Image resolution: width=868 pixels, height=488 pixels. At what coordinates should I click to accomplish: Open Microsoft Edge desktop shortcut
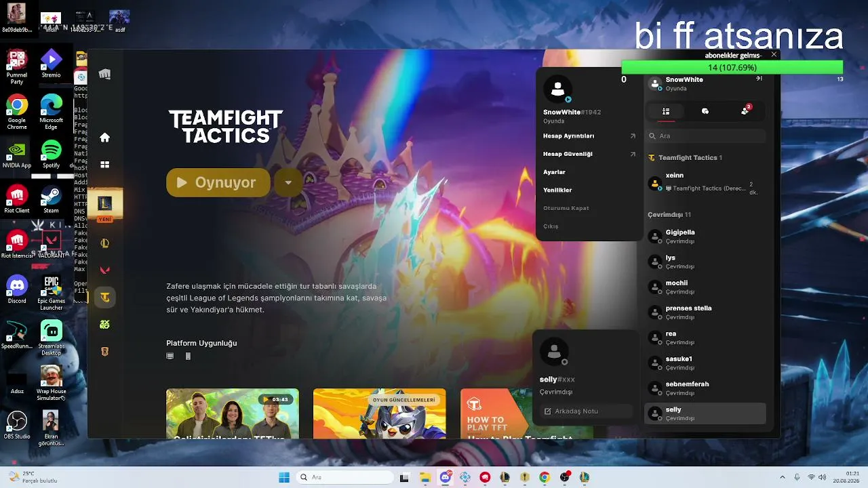click(x=52, y=113)
